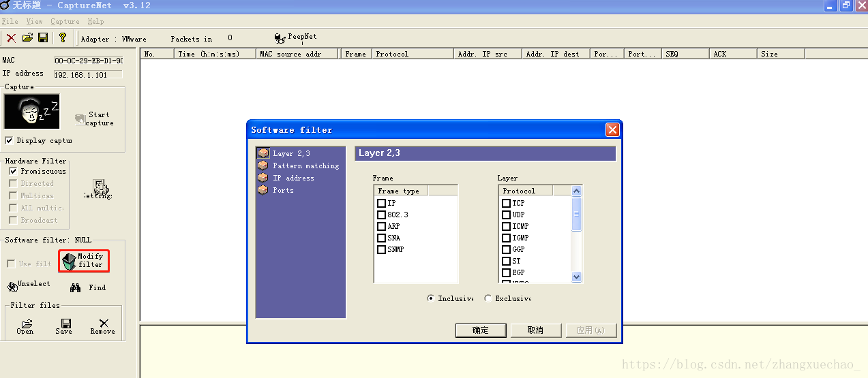868x378 pixels.
Task: Open Find with the binoculars icon
Action: click(x=88, y=287)
